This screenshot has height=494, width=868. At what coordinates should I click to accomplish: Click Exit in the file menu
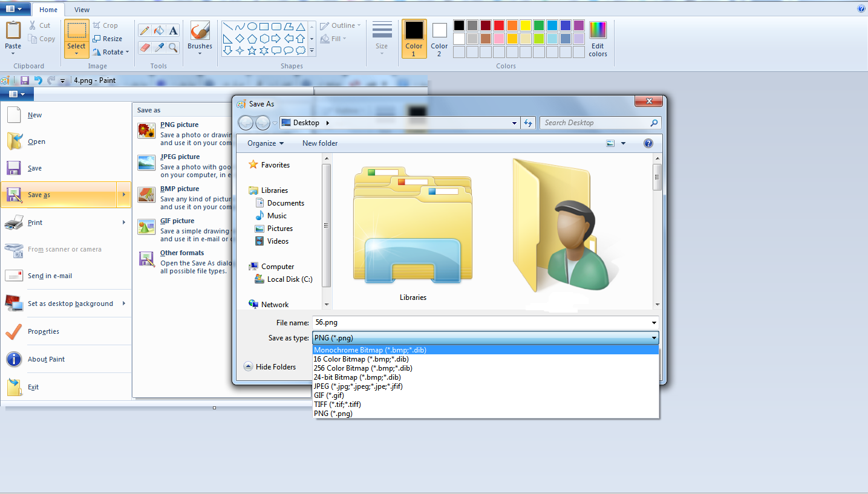coord(66,387)
